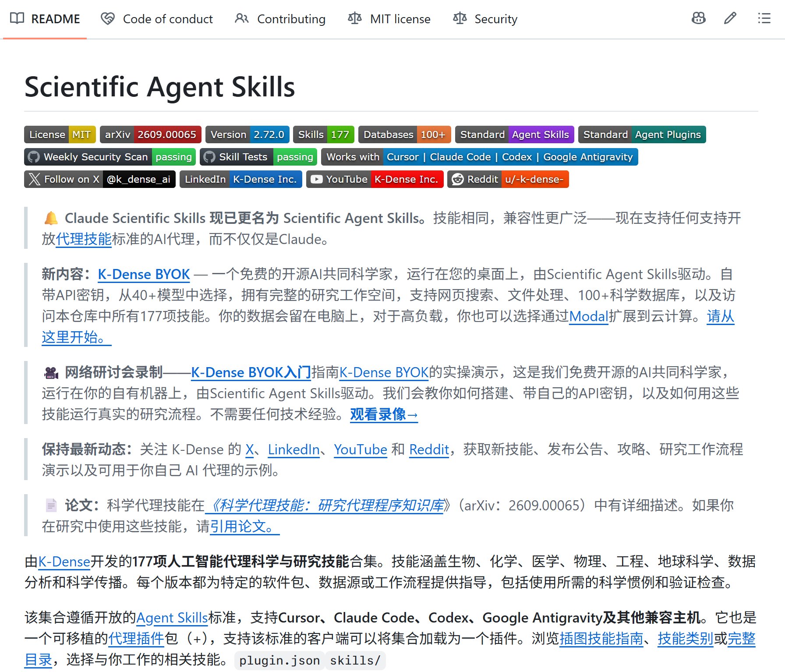Screen dimensions: 785x672
Task: Click the Follow on X @k_dense_ai badge
Action: 100,179
